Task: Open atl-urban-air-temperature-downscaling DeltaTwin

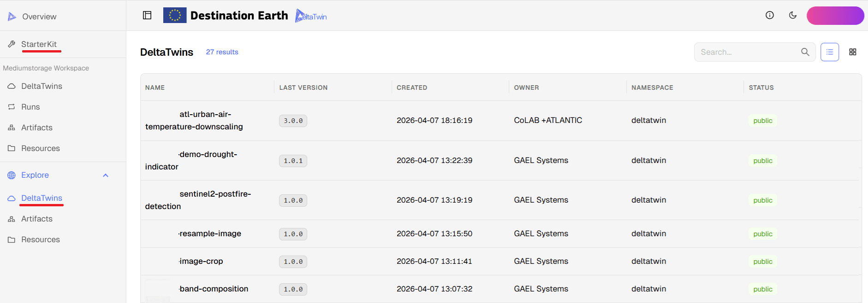Action: coord(194,120)
